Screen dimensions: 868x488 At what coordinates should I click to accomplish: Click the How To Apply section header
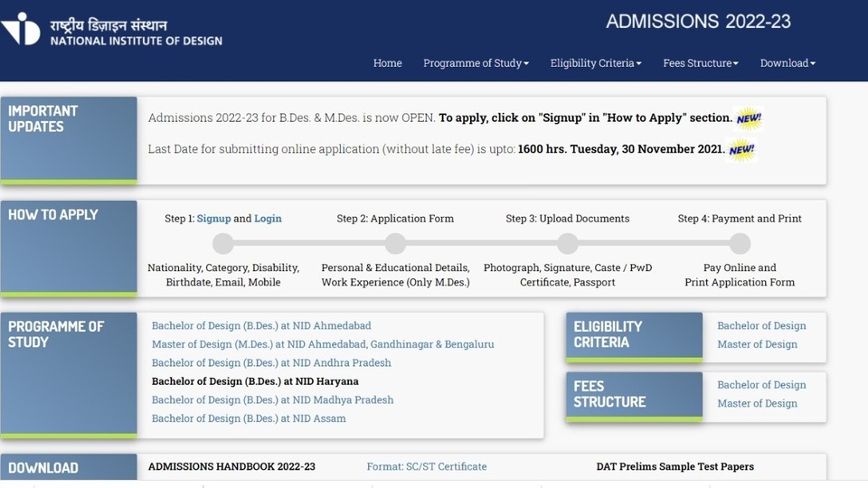(x=69, y=249)
